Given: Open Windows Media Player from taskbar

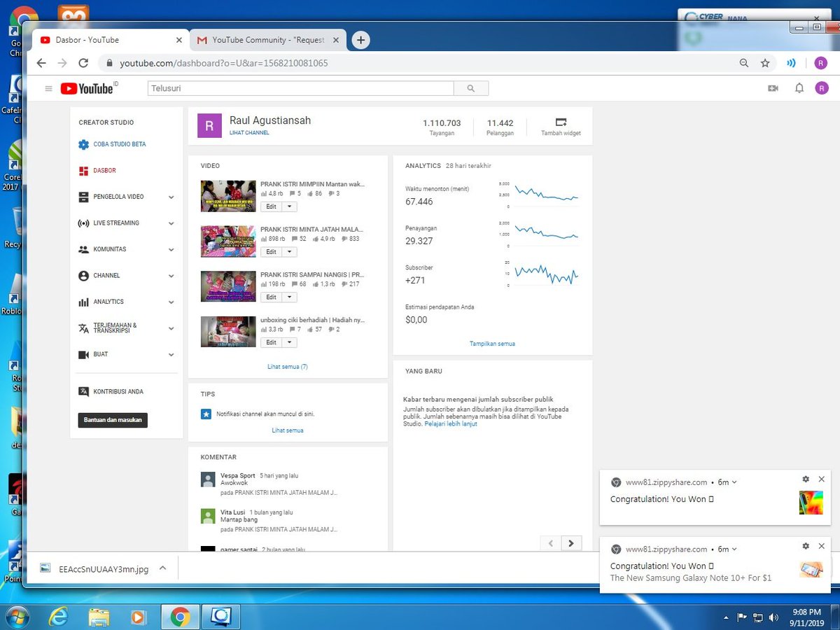Looking at the screenshot, I should (x=139, y=617).
